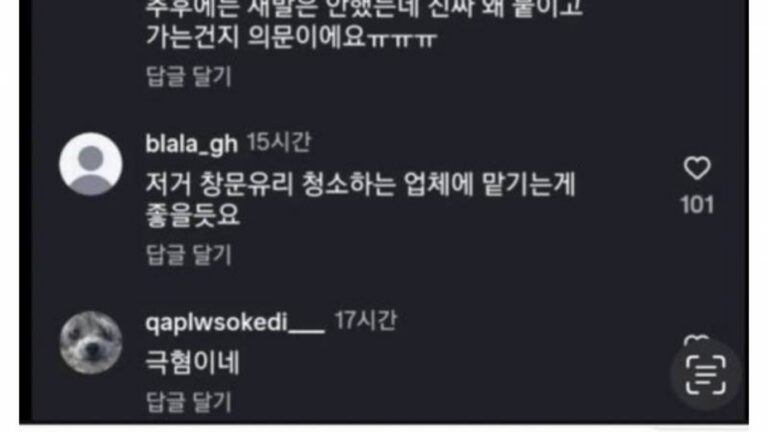Like blala_gh's comment with the heart icon
Viewport: 768px width, 432px height.
click(697, 168)
